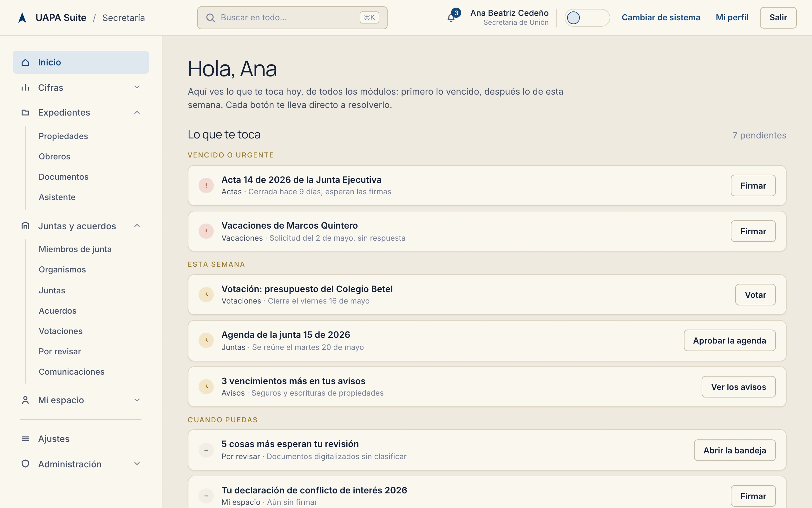
Task: Open the Mi perfil link
Action: click(x=732, y=17)
